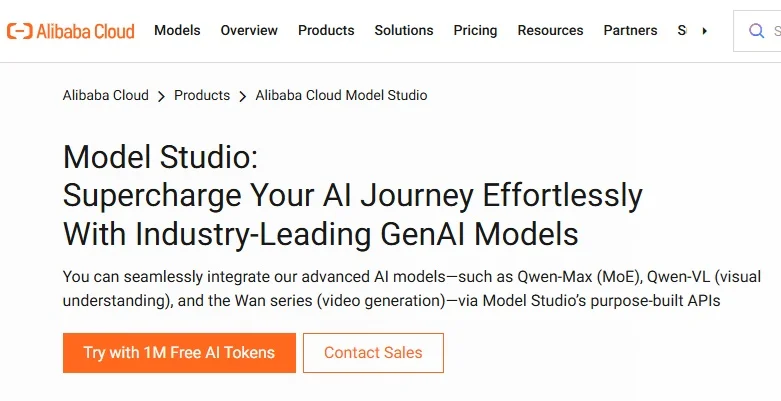Expand the Products menu in top navigation
The image size is (781, 401).
326,31
